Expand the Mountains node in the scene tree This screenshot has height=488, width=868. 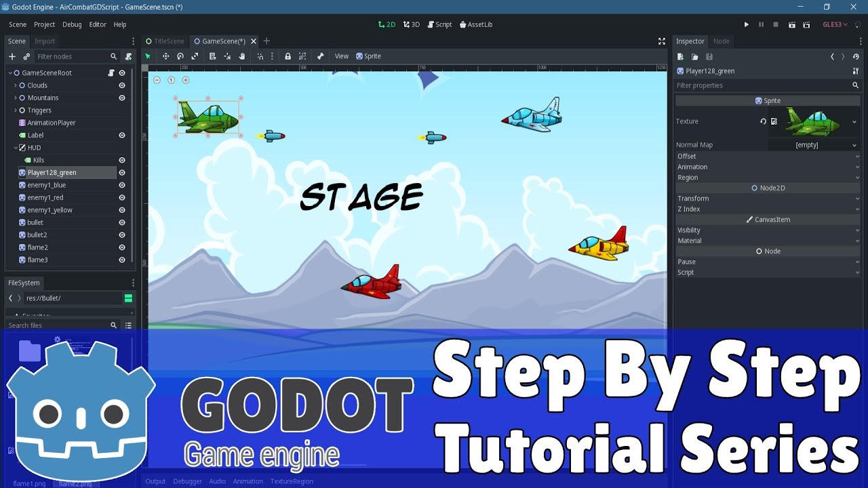point(16,98)
